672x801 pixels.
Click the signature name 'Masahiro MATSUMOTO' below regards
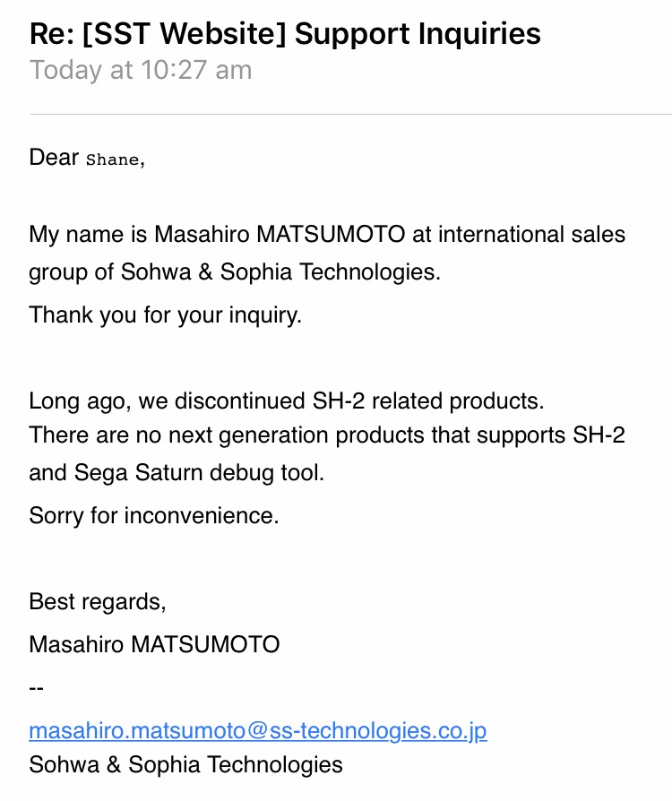coord(154,644)
